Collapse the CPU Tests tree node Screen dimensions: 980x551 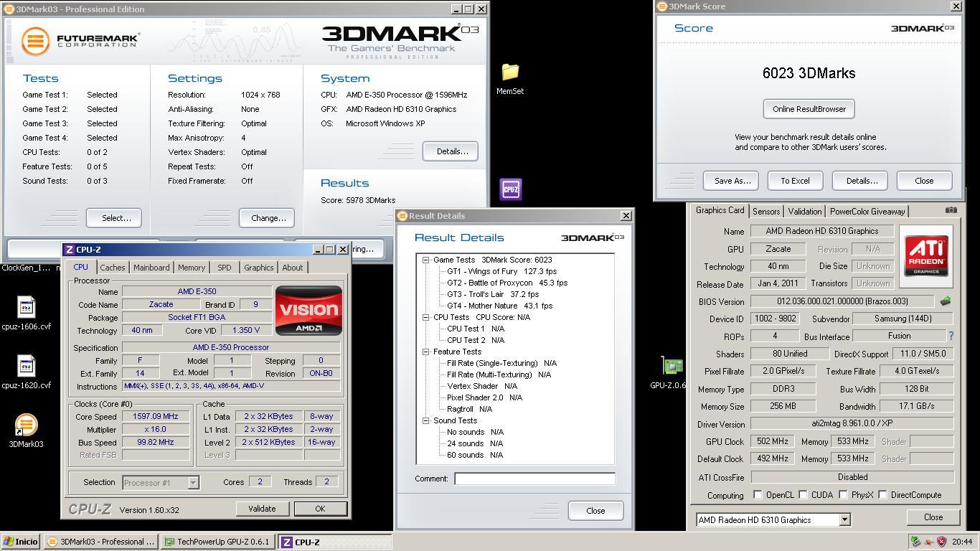[425, 317]
